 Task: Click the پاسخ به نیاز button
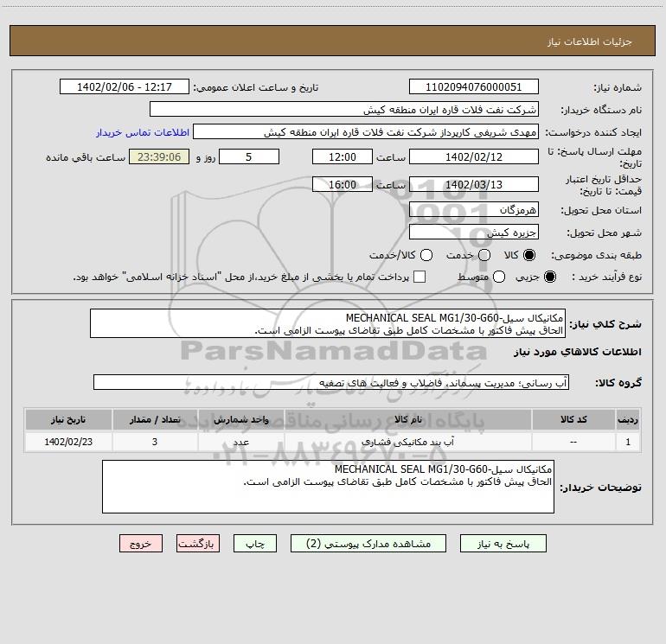pos(503,544)
